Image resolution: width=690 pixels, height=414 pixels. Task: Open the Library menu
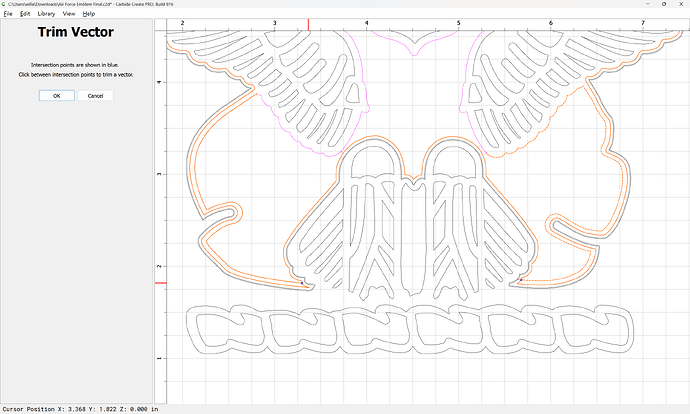[x=46, y=14]
